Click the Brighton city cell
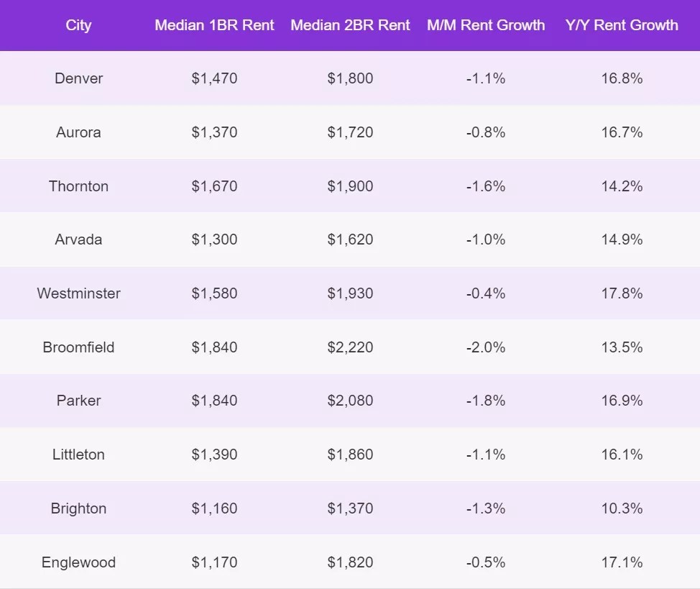This screenshot has height=589, width=700. click(x=78, y=508)
